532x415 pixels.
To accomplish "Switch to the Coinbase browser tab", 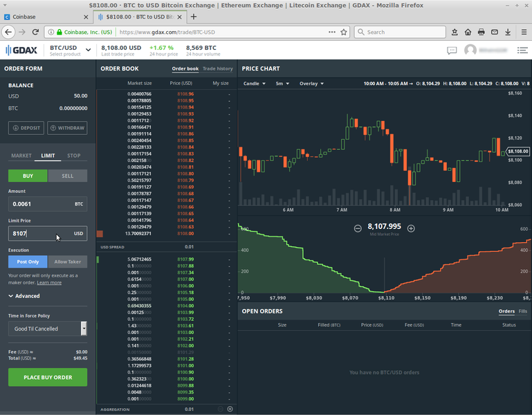I will (46, 17).
